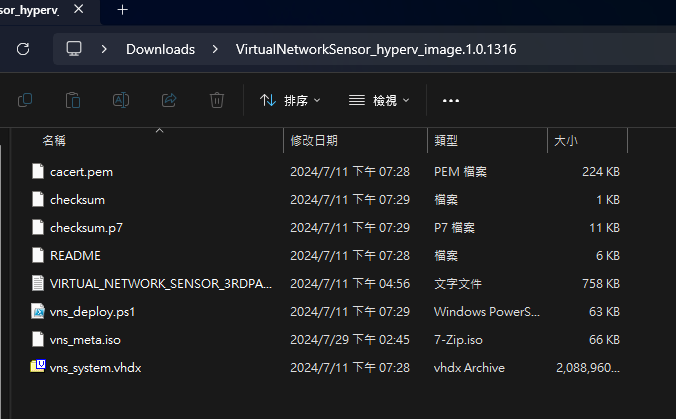
Task: Open a new tab with plus button
Action: [123, 9]
